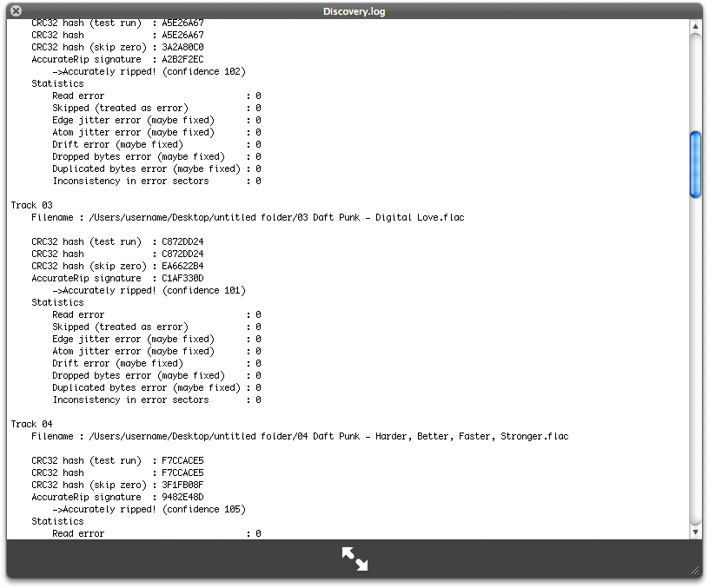Click the window resize grip corner
The height and width of the screenshot is (588, 709).
pyautogui.click(x=695, y=571)
